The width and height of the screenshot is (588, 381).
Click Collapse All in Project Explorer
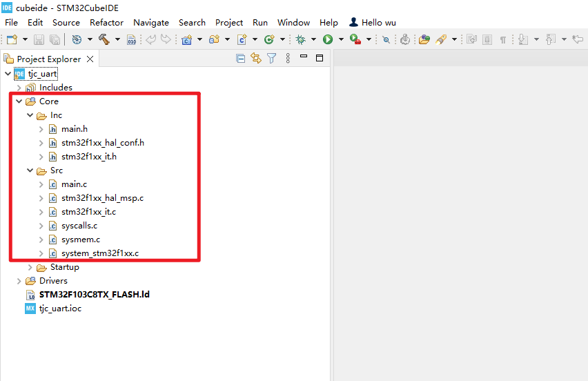click(x=240, y=59)
